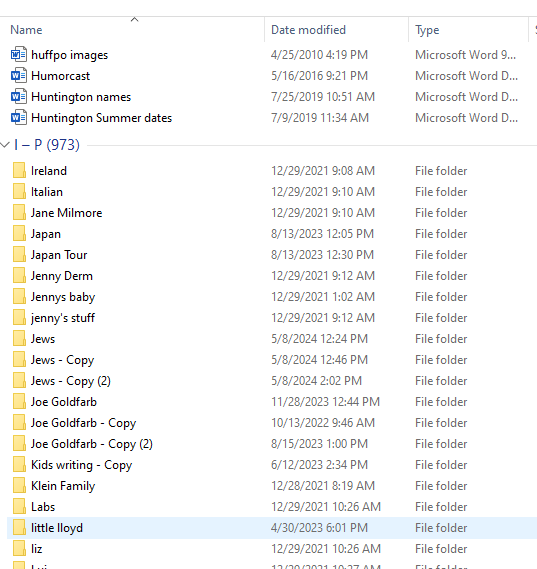Viewport: 537px width, 569px height.
Task: Select the Jews folder name
Action: pyautogui.click(x=43, y=339)
